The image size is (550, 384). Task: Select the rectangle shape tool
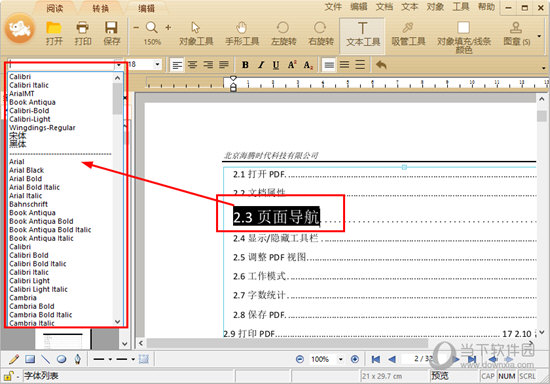pyautogui.click(x=30, y=359)
